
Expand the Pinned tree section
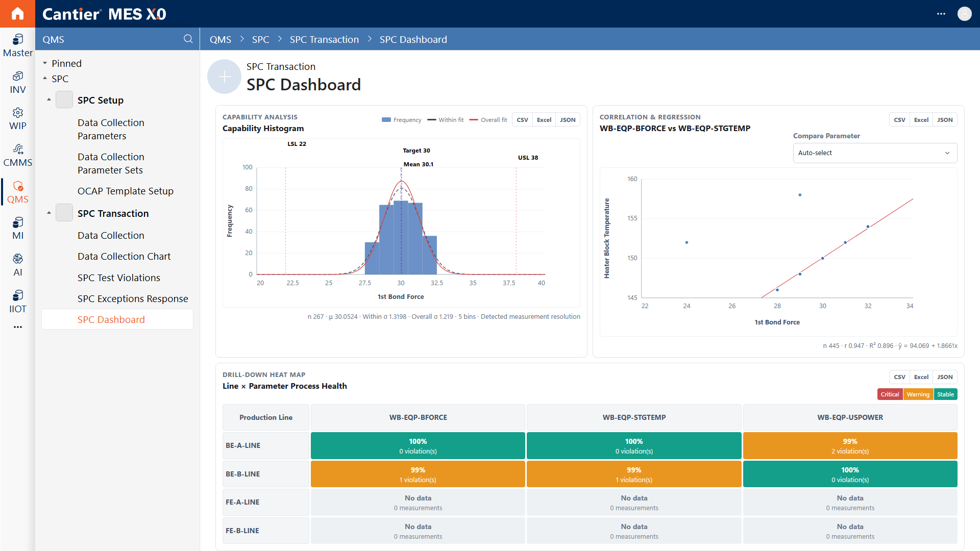[45, 63]
